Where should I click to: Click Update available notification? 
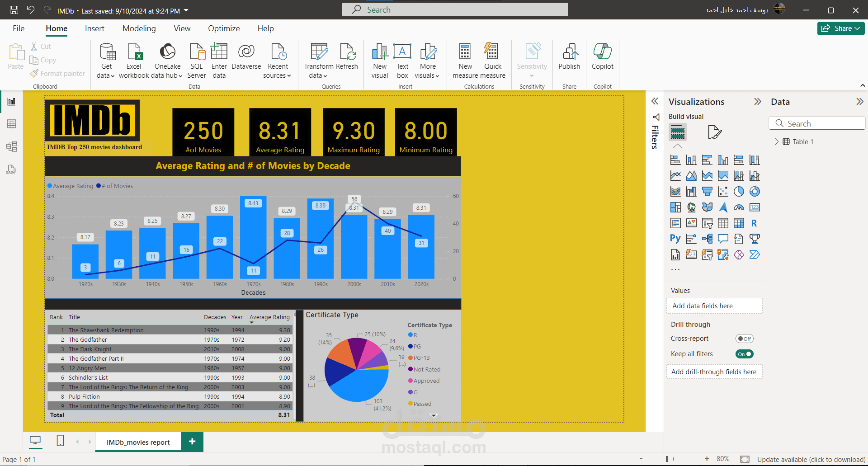pos(811,460)
